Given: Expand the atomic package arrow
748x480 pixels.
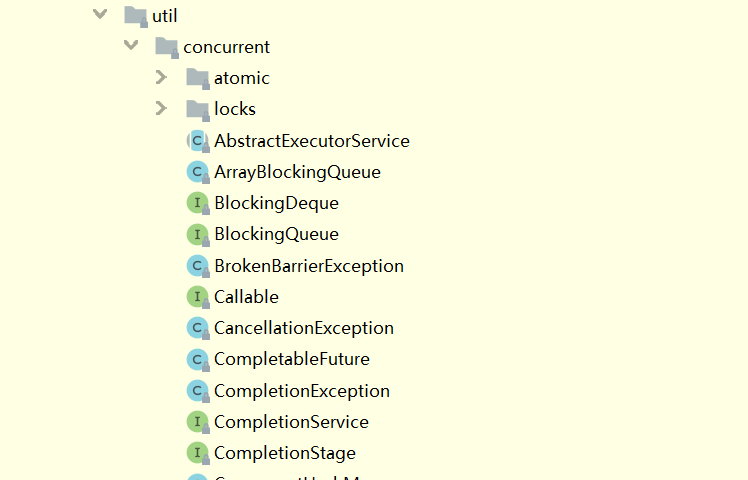Looking at the screenshot, I should pyautogui.click(x=161, y=77).
